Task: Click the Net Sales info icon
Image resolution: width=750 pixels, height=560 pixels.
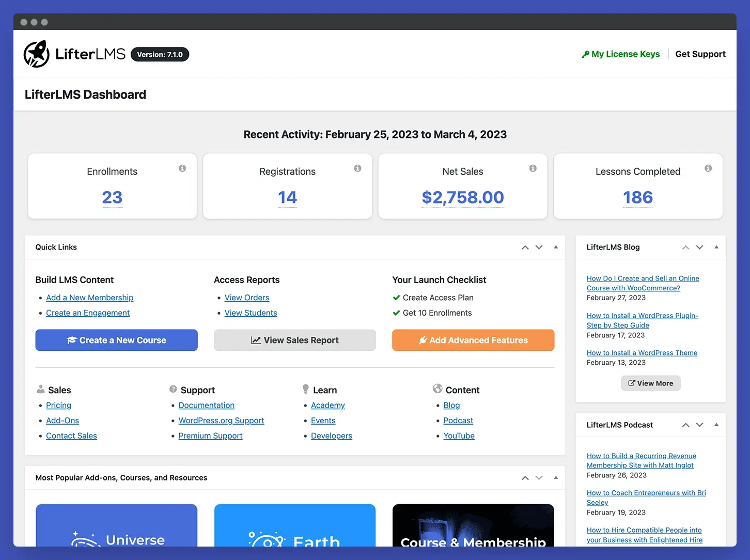Action: (533, 168)
